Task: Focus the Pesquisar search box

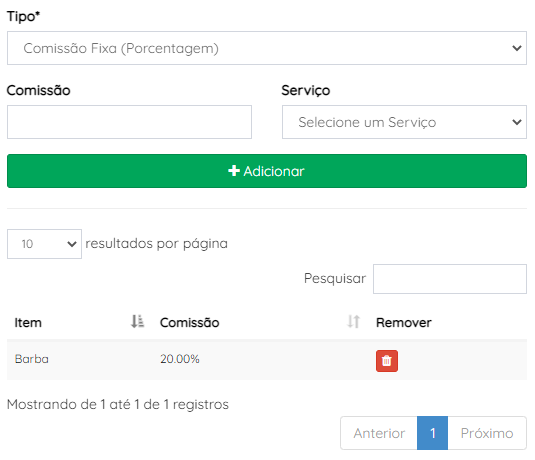Action: click(450, 279)
